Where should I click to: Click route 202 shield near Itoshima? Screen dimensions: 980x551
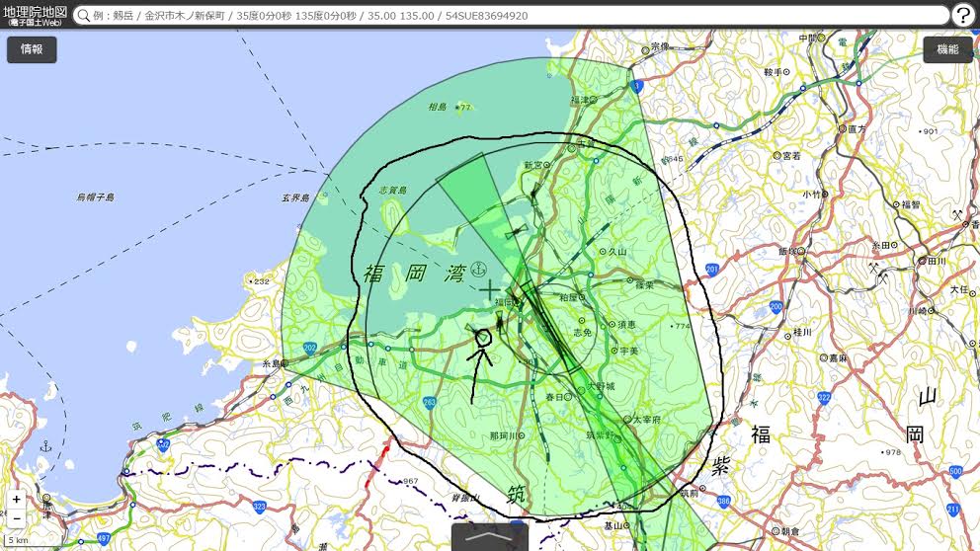click(310, 348)
